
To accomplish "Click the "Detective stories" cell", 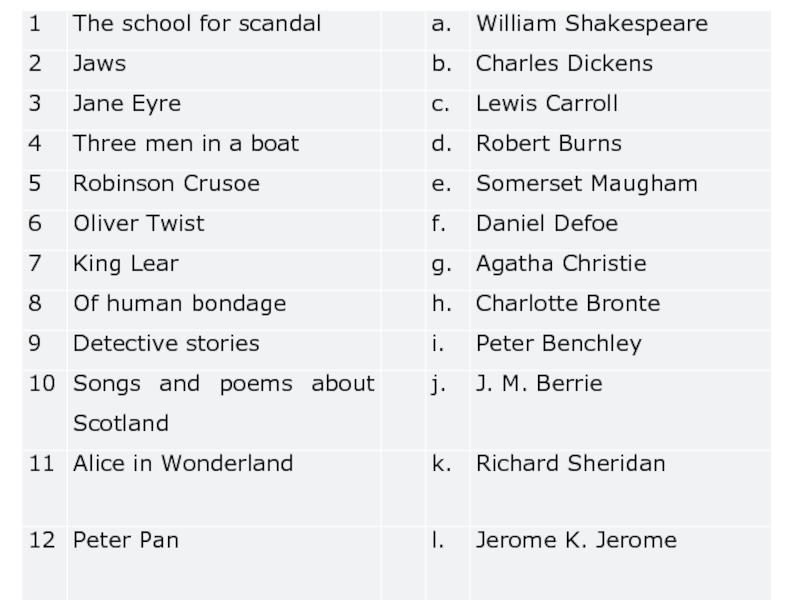I will point(166,343).
